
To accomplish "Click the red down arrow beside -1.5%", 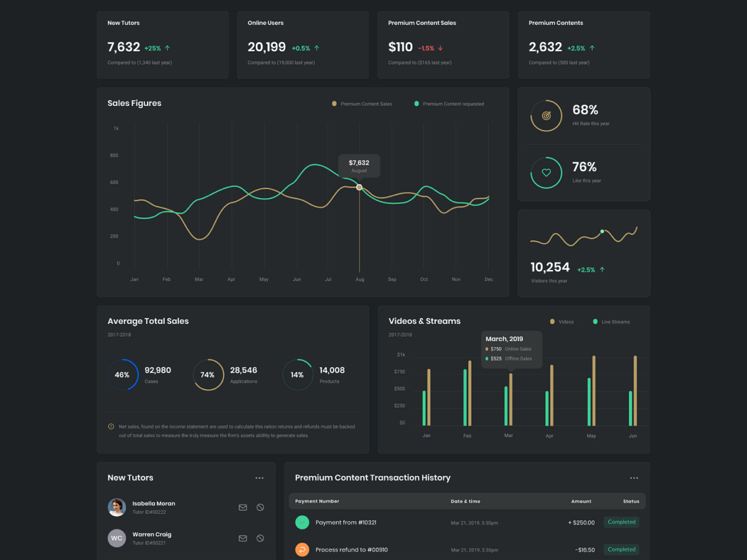I will pyautogui.click(x=441, y=48).
